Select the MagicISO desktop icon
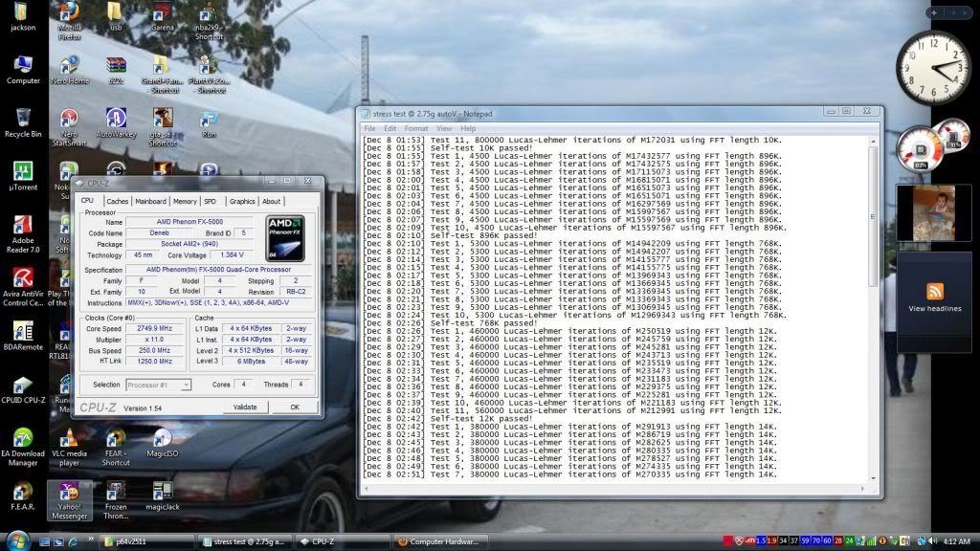Image resolution: width=980 pixels, height=551 pixels. coord(163,443)
